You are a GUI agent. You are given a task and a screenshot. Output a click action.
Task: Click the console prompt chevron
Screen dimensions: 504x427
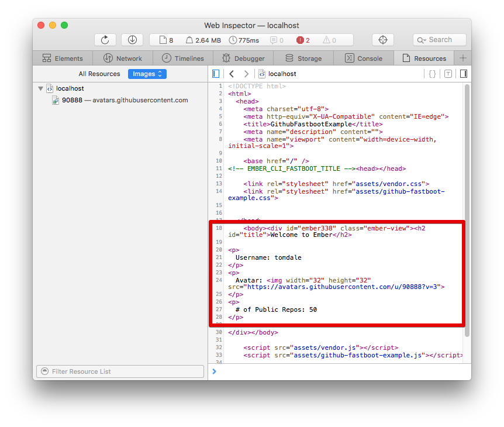[215, 371]
